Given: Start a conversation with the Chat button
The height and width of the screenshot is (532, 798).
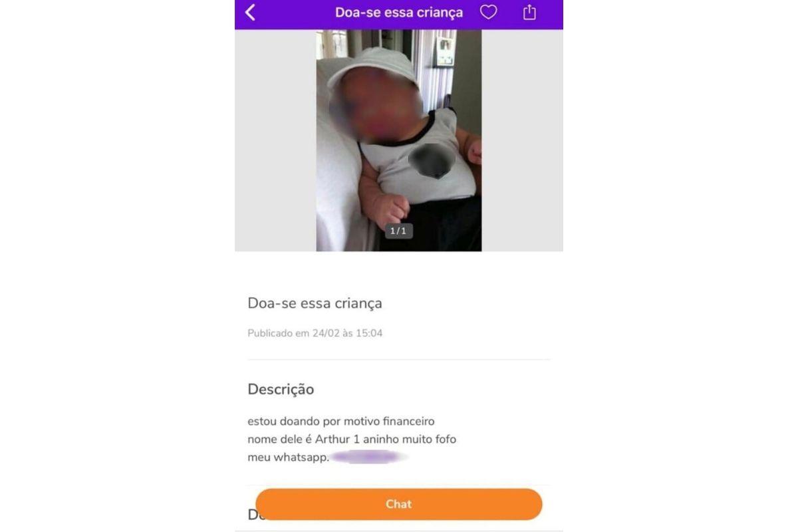Looking at the screenshot, I should pos(399,504).
